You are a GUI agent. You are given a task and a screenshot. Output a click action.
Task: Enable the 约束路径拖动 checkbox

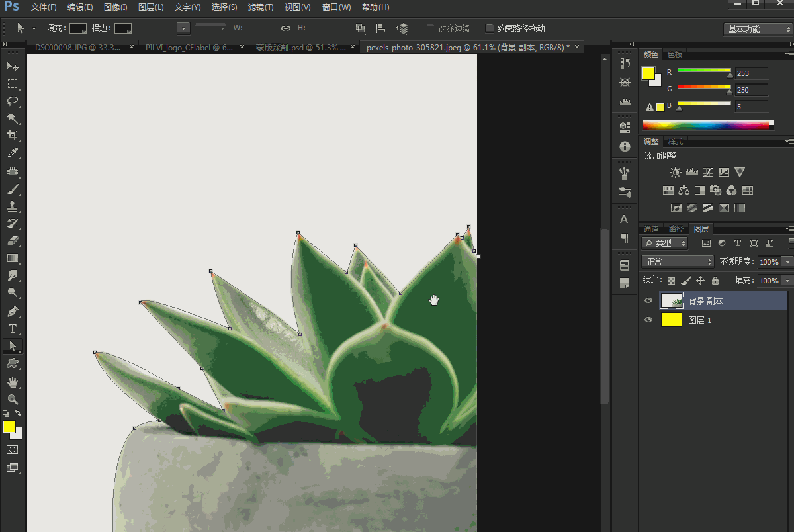point(490,28)
